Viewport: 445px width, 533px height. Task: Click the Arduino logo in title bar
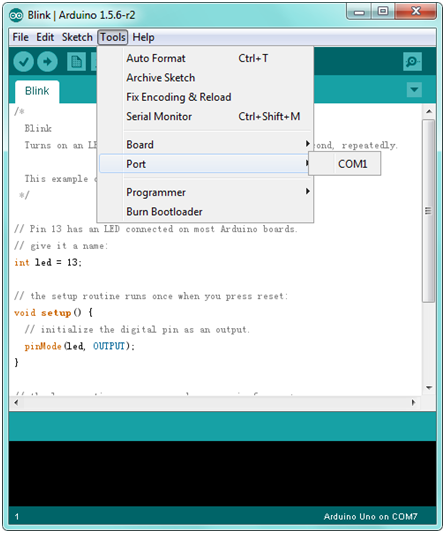tap(16, 15)
